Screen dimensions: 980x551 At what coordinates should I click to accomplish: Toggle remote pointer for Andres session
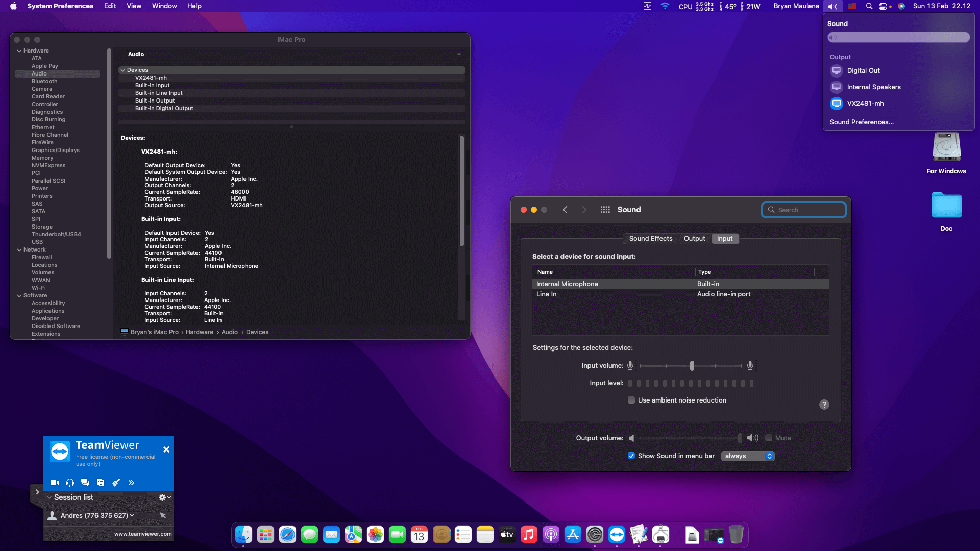point(163,515)
